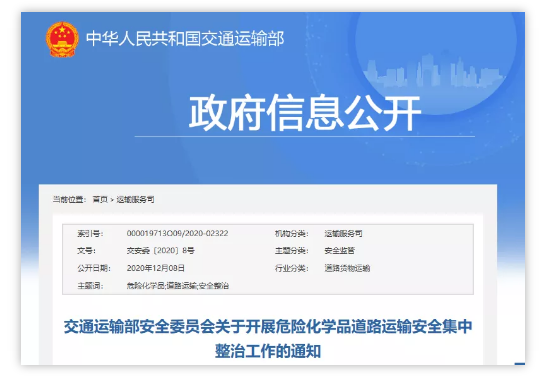Click the 机构分类 label

pos(291,233)
